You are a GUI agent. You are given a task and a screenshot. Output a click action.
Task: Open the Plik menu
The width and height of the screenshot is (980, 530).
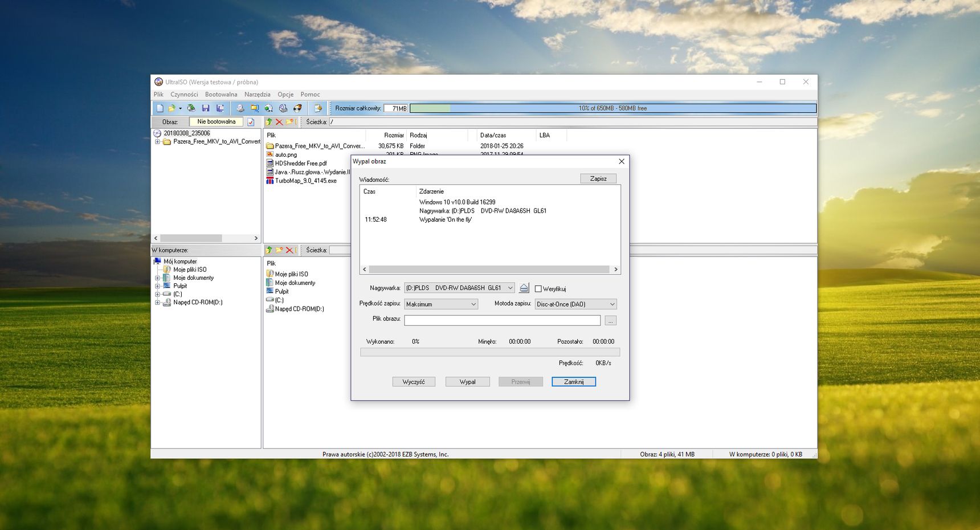(x=158, y=95)
